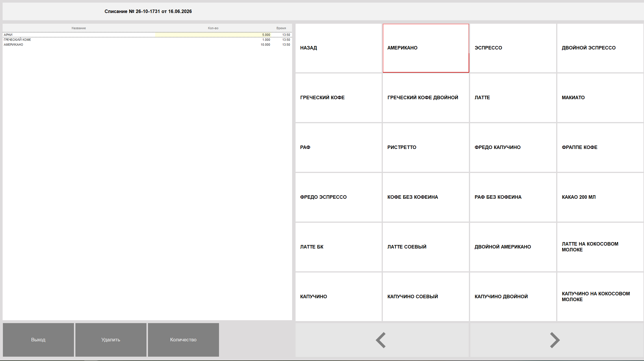Choose the МАКИАТО tile
Viewport: 644px width, 361px height.
pyautogui.click(x=600, y=98)
